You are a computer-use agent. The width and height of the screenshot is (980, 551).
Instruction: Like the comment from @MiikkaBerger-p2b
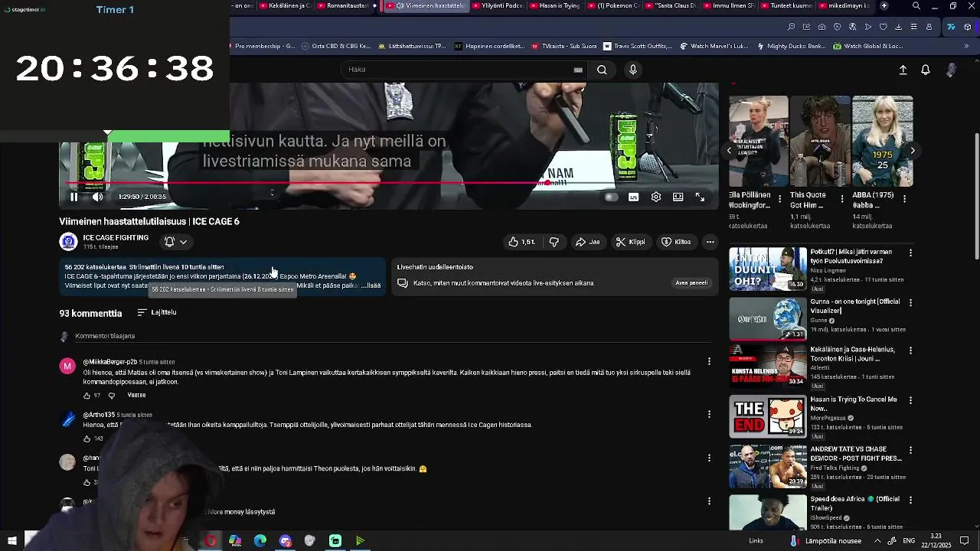click(x=87, y=396)
